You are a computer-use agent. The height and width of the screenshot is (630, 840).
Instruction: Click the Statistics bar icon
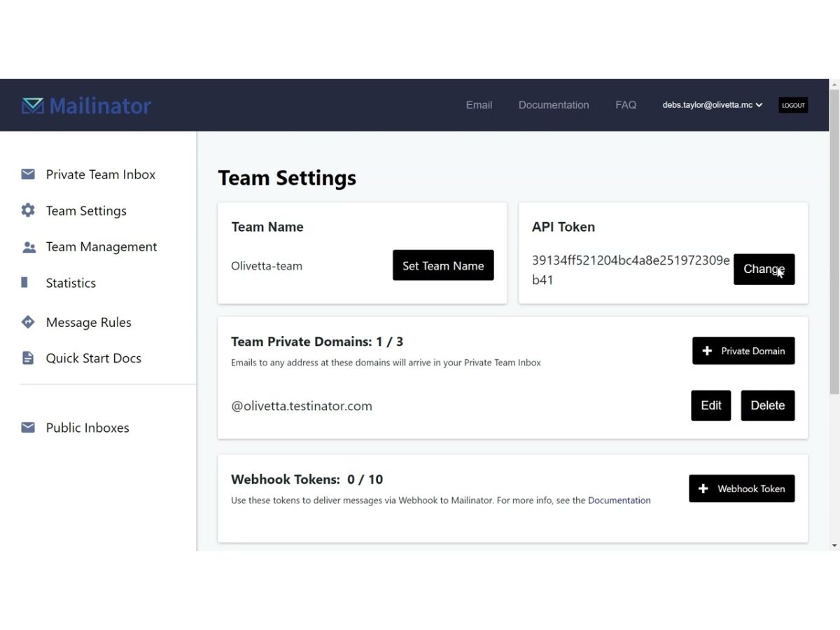click(x=24, y=282)
